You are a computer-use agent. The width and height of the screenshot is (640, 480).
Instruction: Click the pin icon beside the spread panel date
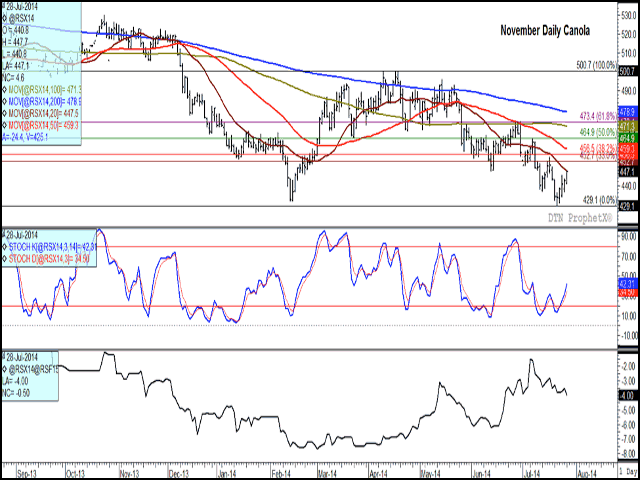pos(3,357)
